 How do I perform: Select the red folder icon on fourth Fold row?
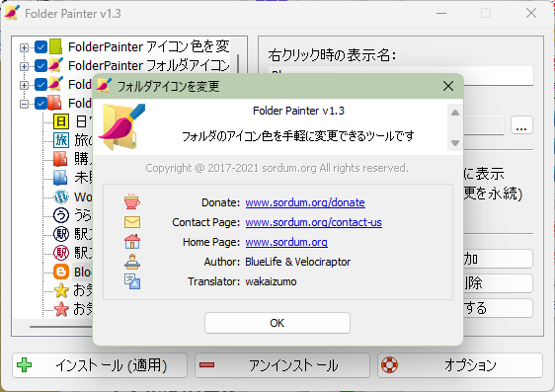pyautogui.click(x=55, y=103)
